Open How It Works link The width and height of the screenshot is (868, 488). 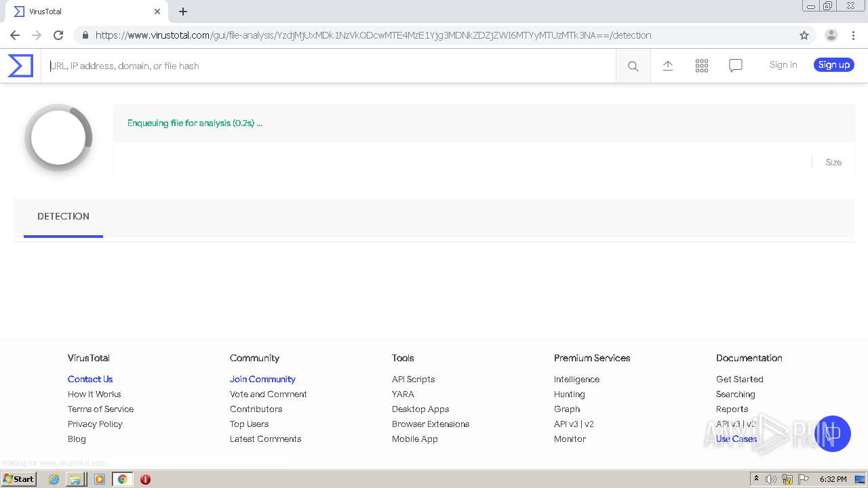tap(94, 394)
